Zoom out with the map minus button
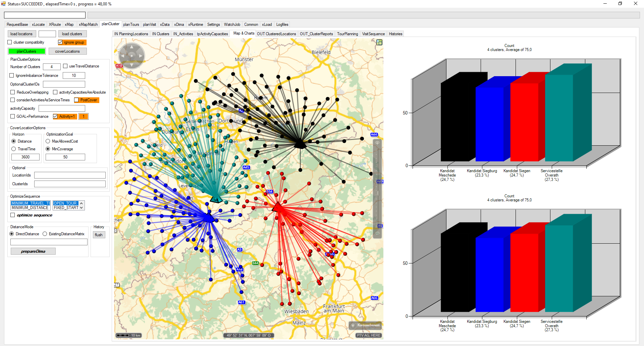Image resolution: width=644 pixels, height=346 pixels. [x=377, y=234]
